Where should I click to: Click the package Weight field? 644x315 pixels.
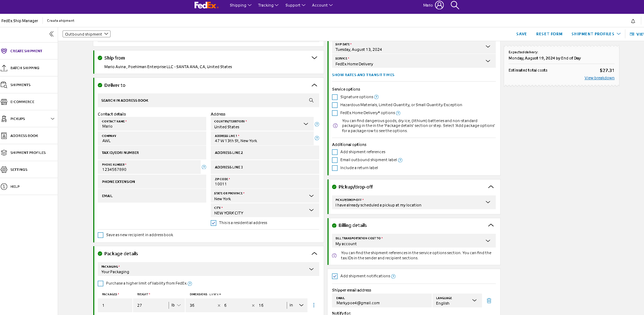click(150, 305)
